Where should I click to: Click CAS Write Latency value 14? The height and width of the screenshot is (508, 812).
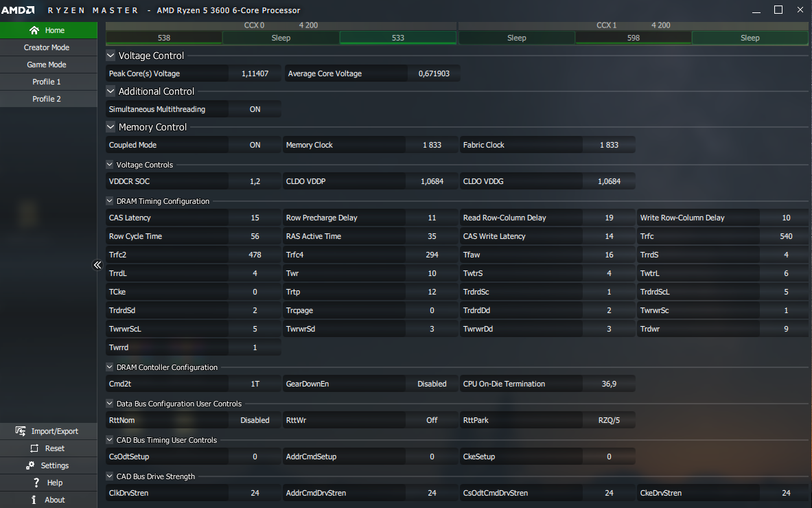pyautogui.click(x=609, y=236)
